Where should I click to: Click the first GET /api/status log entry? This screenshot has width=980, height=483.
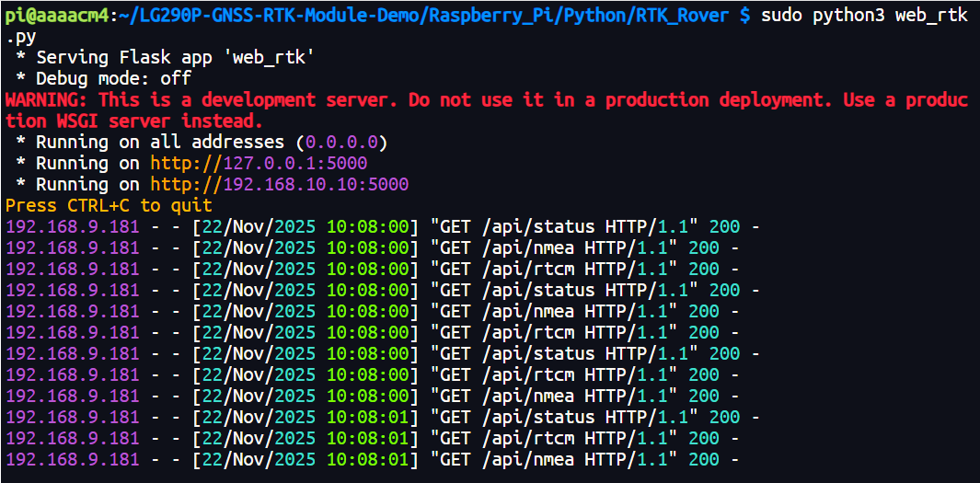(571, 226)
